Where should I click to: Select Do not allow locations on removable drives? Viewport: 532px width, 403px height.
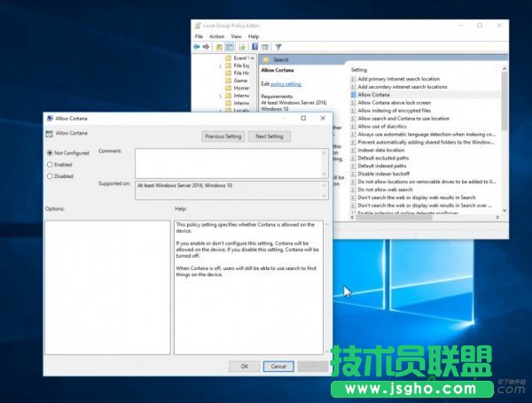pyautogui.click(x=426, y=182)
